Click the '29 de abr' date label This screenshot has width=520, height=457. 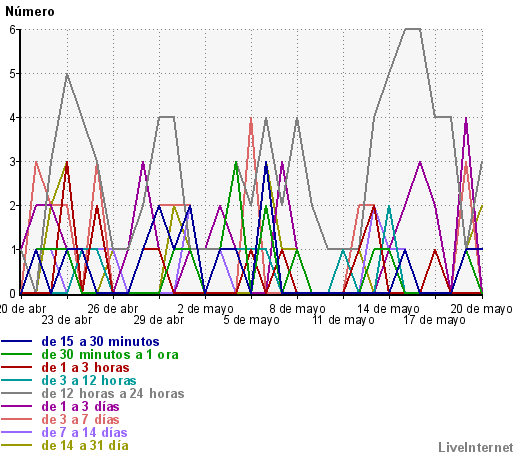click(159, 320)
